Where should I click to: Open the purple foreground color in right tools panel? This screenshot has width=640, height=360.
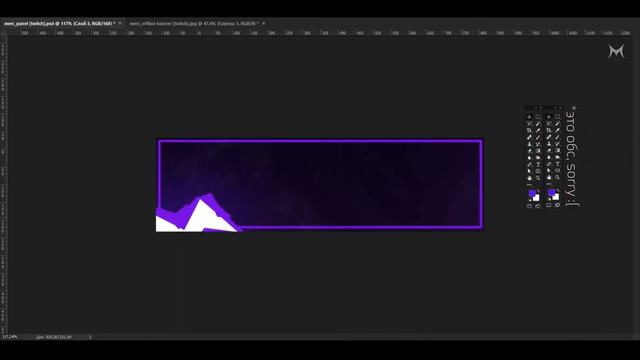pyautogui.click(x=551, y=192)
